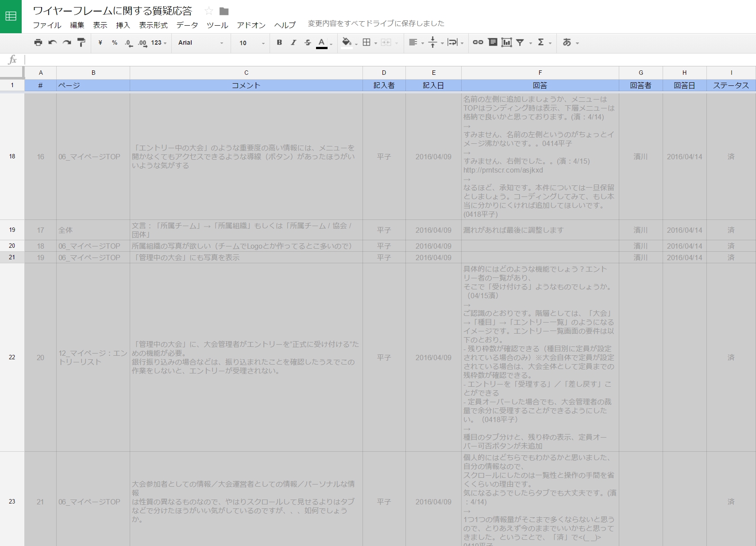Image resolution: width=756 pixels, height=546 pixels.
Task: Select column F header
Action: click(540, 73)
